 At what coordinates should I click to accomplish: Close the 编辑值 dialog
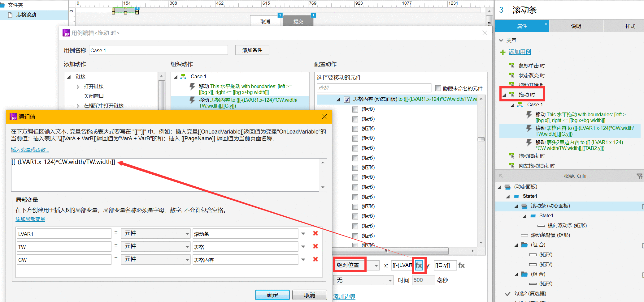324,117
